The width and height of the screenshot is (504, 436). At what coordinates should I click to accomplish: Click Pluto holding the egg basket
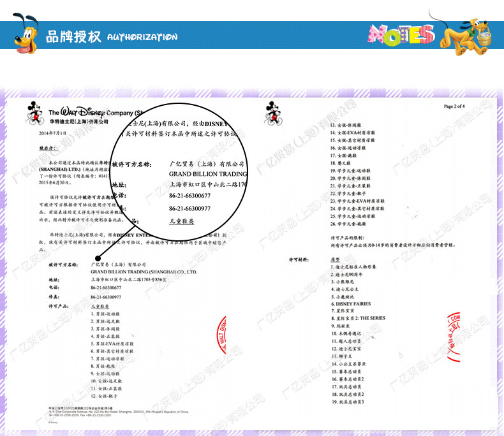point(466,36)
